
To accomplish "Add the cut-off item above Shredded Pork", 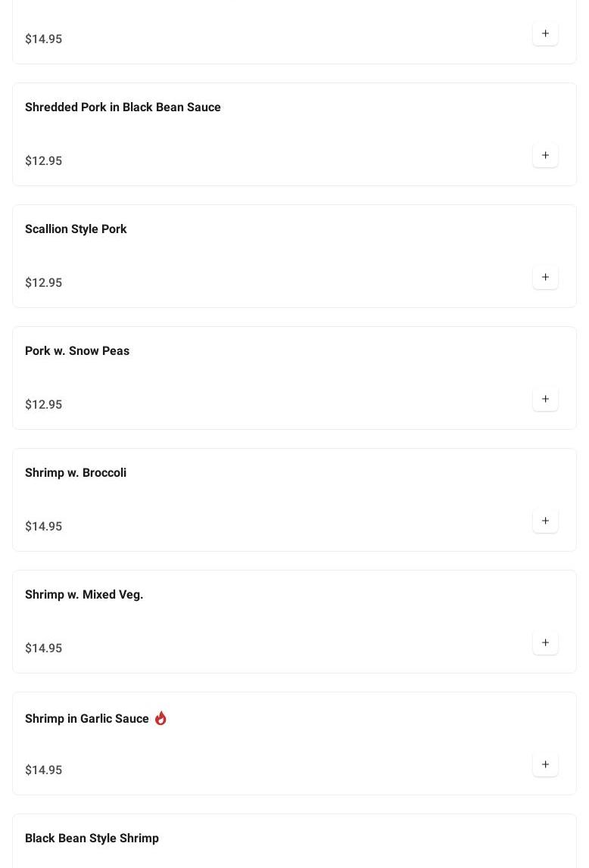I will [x=545, y=33].
